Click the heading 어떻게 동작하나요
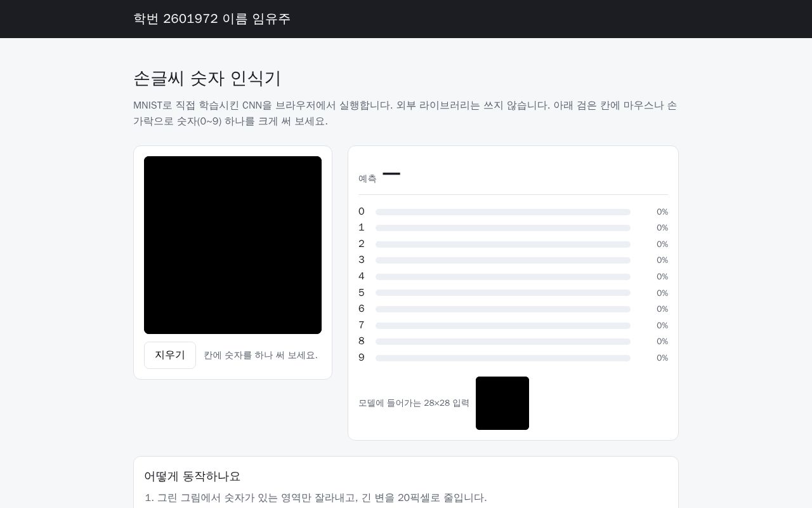Image resolution: width=812 pixels, height=508 pixels. (192, 476)
